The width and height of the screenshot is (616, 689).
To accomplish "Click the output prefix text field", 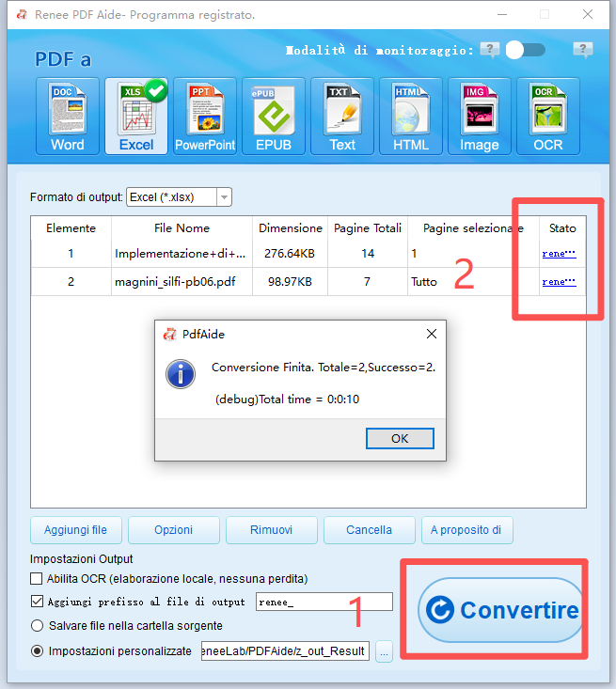I will [323, 603].
